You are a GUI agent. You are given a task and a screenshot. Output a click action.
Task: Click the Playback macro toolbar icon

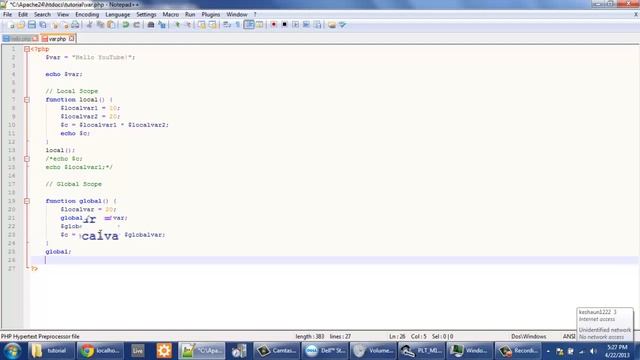(296, 25)
